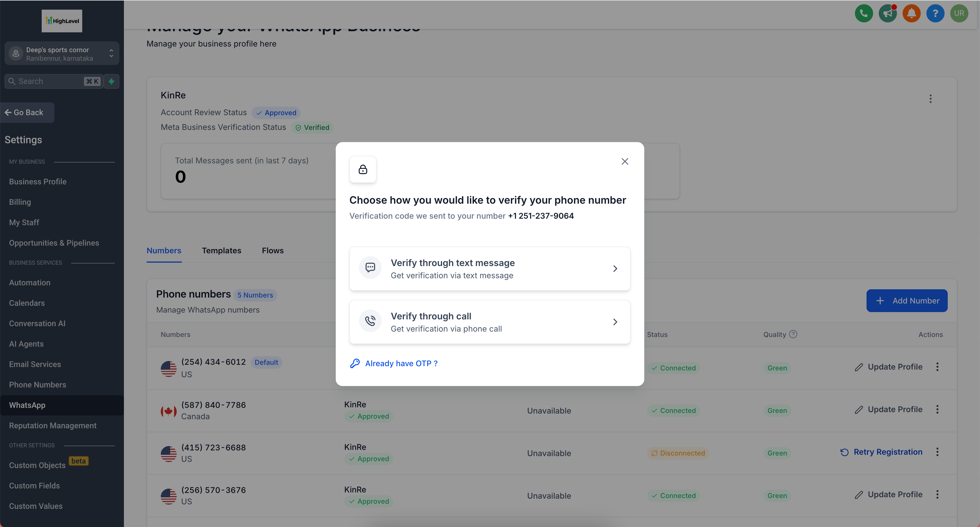This screenshot has height=527, width=980.
Task: Switch to the Templates tab
Action: click(221, 250)
